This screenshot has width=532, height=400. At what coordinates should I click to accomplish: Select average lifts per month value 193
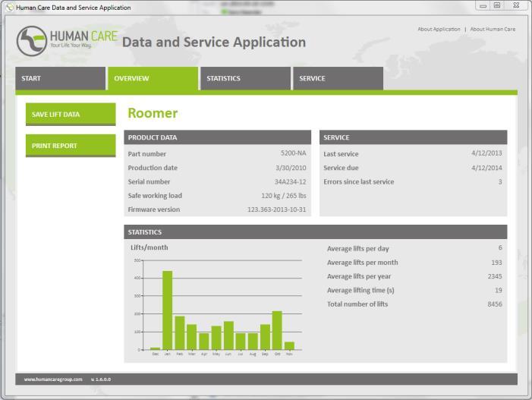point(496,263)
